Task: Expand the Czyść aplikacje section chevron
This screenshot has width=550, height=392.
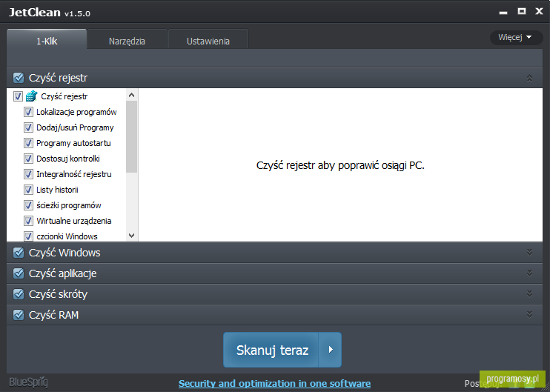Action: click(529, 273)
